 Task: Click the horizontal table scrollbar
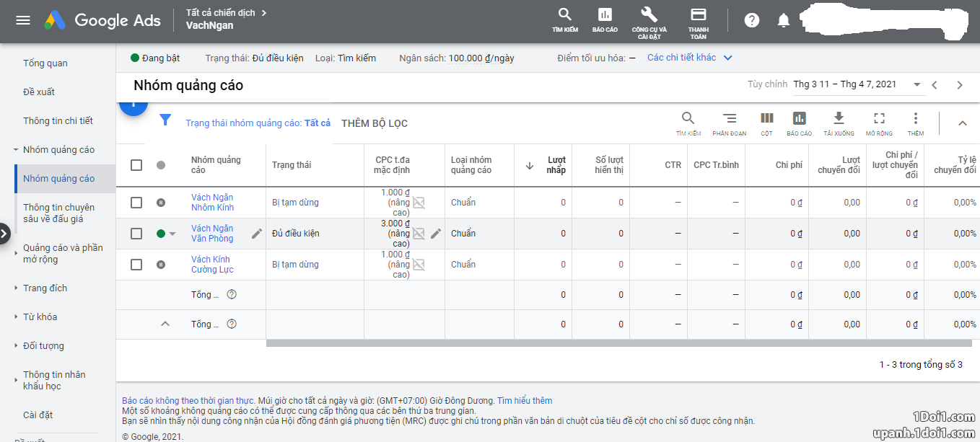(x=619, y=343)
